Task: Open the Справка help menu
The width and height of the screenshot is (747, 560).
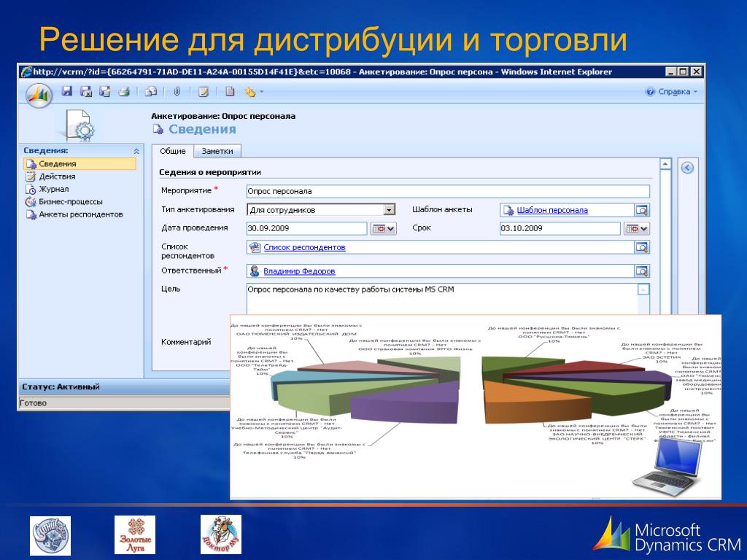Action: 671,91
